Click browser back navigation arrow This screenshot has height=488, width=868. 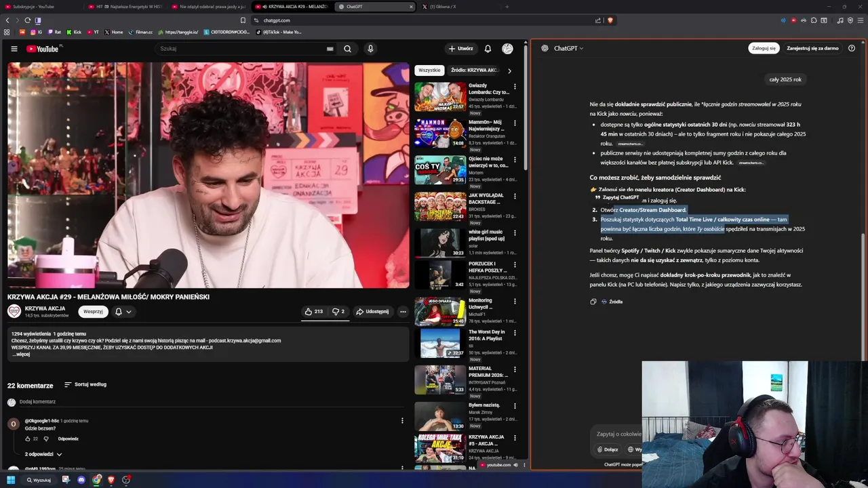point(7,20)
